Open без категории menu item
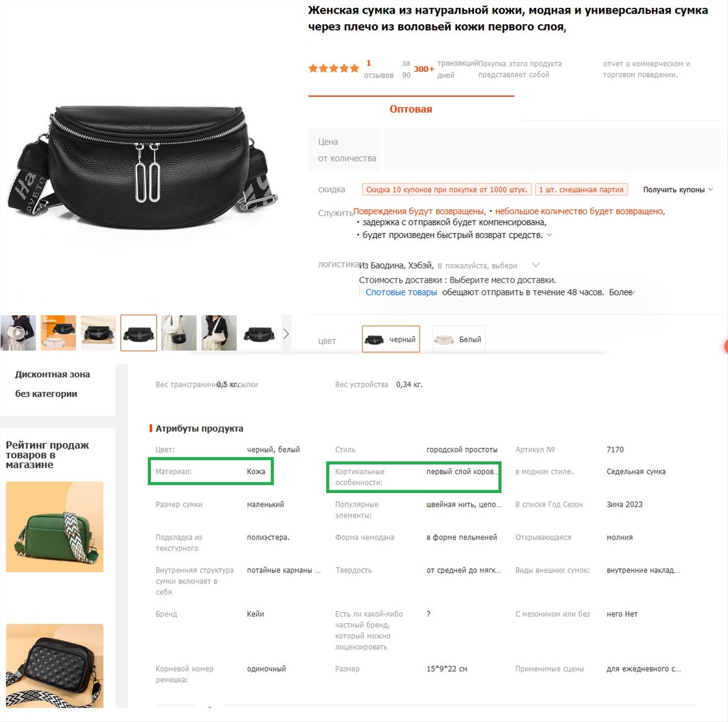The image size is (728, 722). 46,394
